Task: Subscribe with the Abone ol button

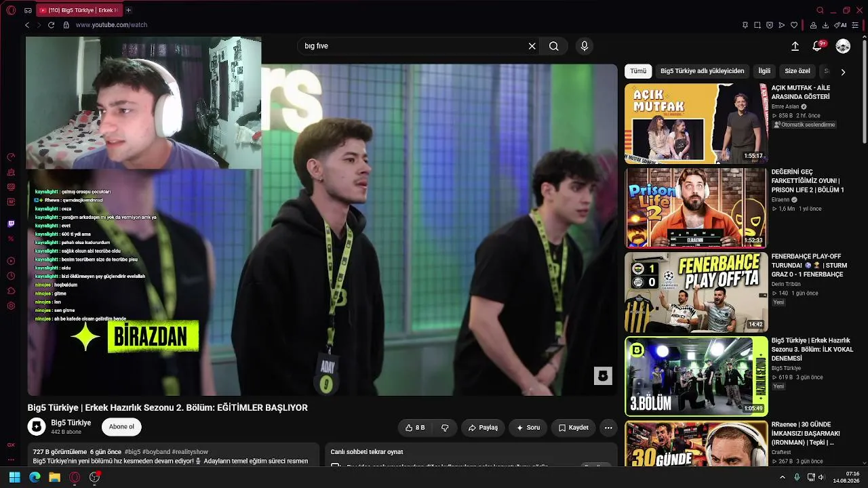Action: [122, 427]
